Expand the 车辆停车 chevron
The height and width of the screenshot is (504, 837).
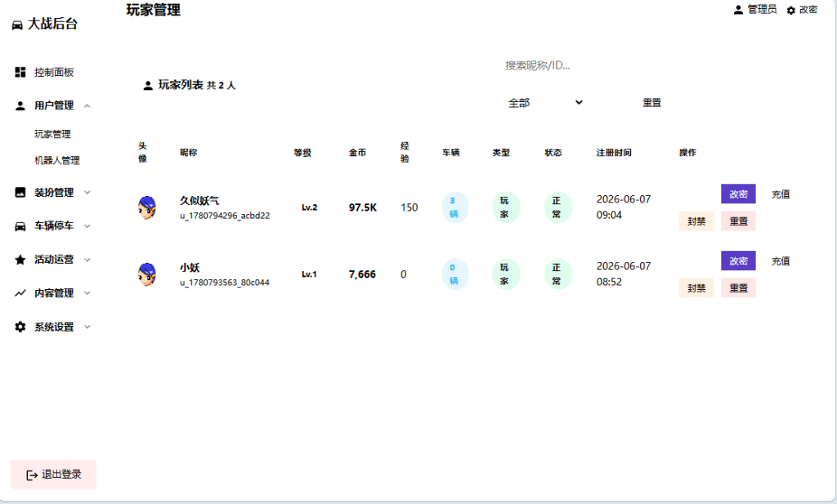point(87,226)
